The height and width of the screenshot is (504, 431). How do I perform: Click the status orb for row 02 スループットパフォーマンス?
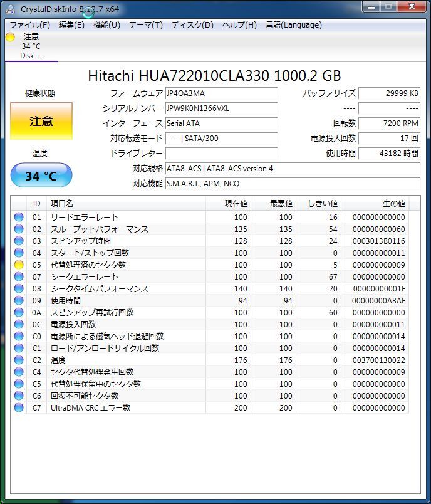tap(19, 229)
